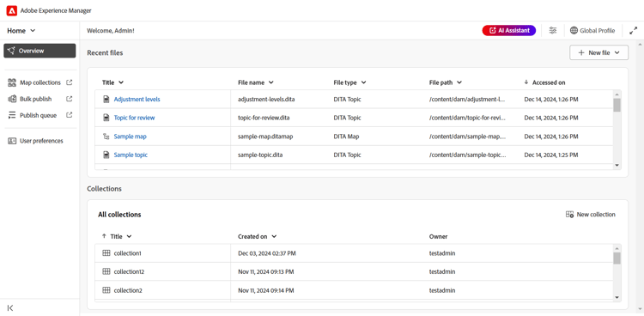Open the Adjustment levels file link

[x=137, y=99]
